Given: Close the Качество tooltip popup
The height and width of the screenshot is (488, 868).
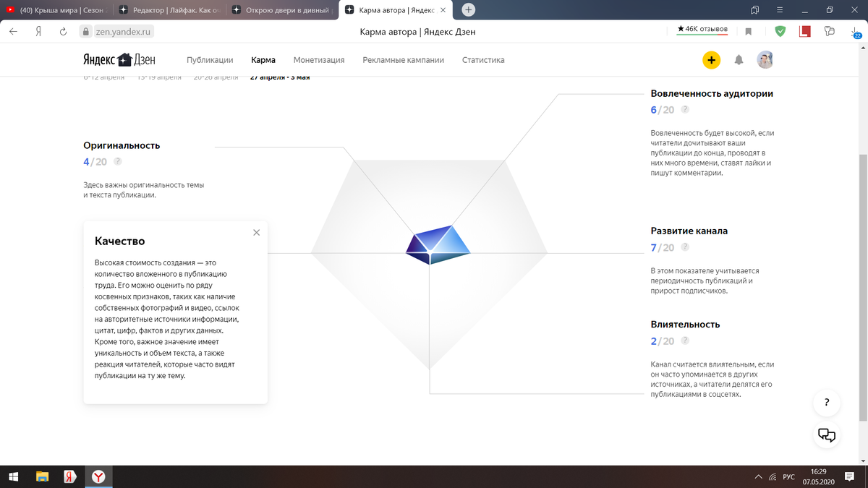Looking at the screenshot, I should tap(256, 233).
